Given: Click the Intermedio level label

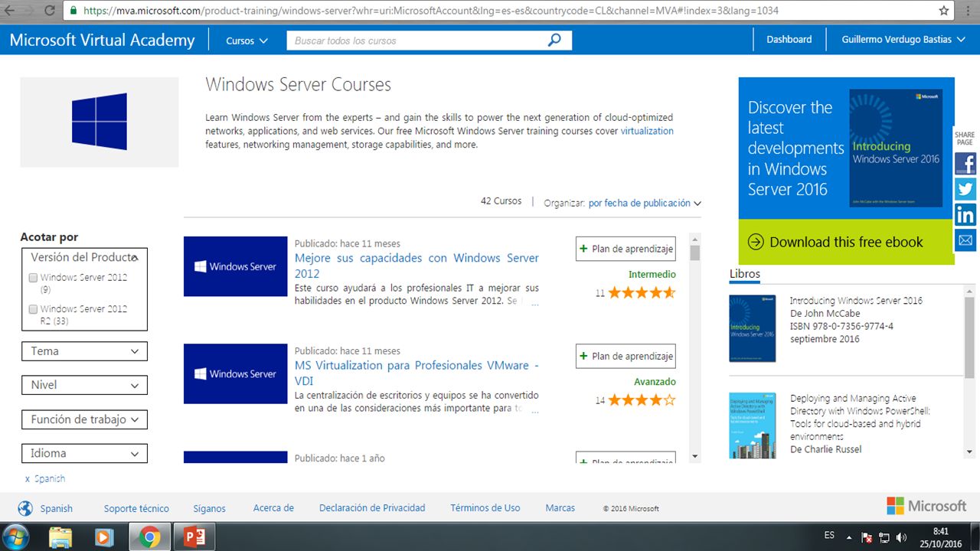Looking at the screenshot, I should pos(652,274).
